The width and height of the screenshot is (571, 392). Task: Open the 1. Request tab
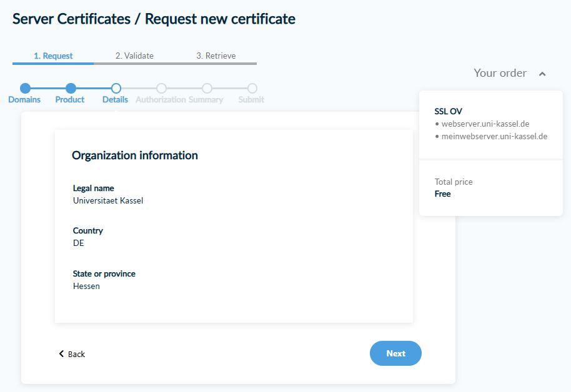click(53, 56)
